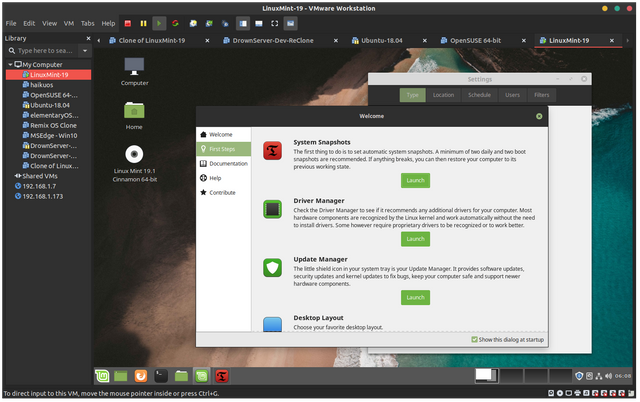Enter full screen mode via toolbar icon
This screenshot has width=640, height=402.
[275, 23]
